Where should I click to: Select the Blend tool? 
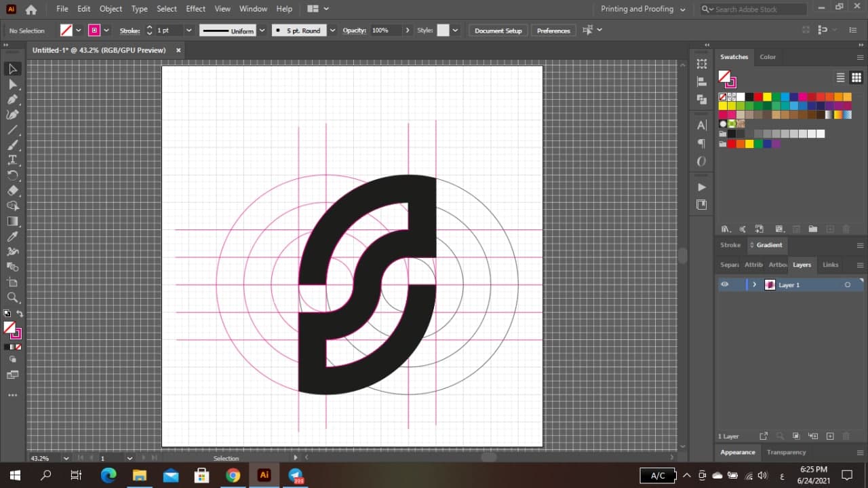12,267
